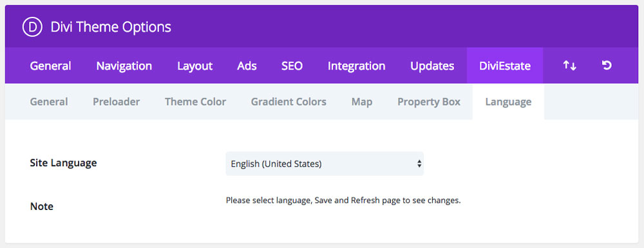
Task: Switch to the General main tab
Action: point(50,66)
